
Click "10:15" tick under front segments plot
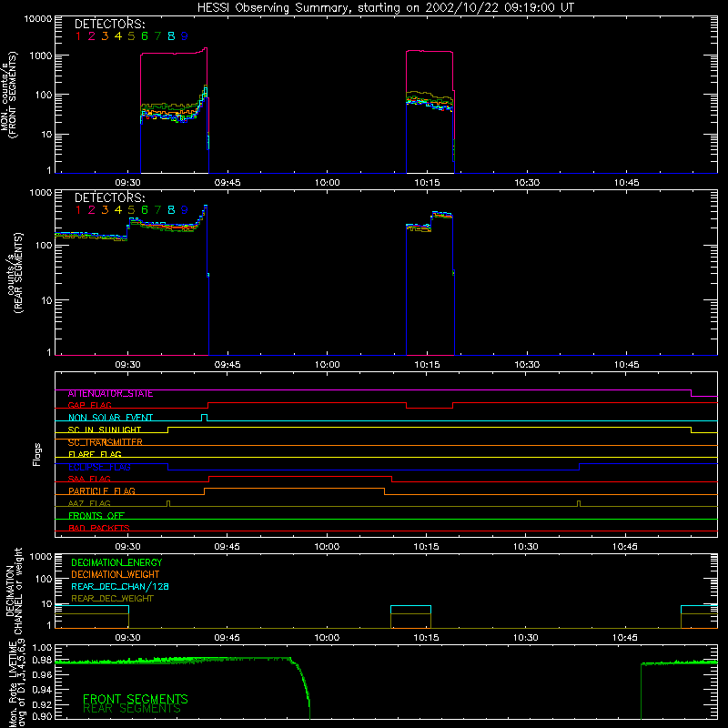(x=427, y=183)
